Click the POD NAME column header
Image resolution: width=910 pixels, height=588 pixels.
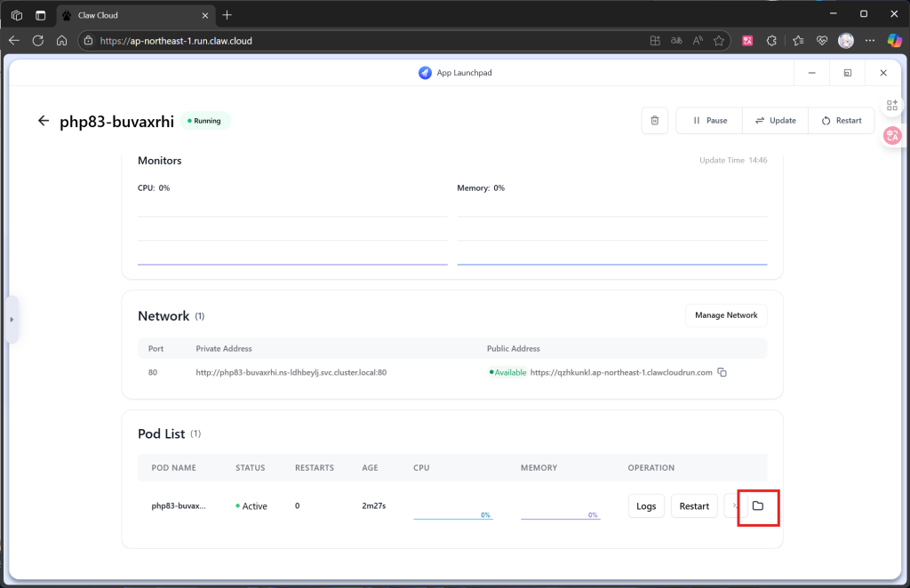click(173, 467)
